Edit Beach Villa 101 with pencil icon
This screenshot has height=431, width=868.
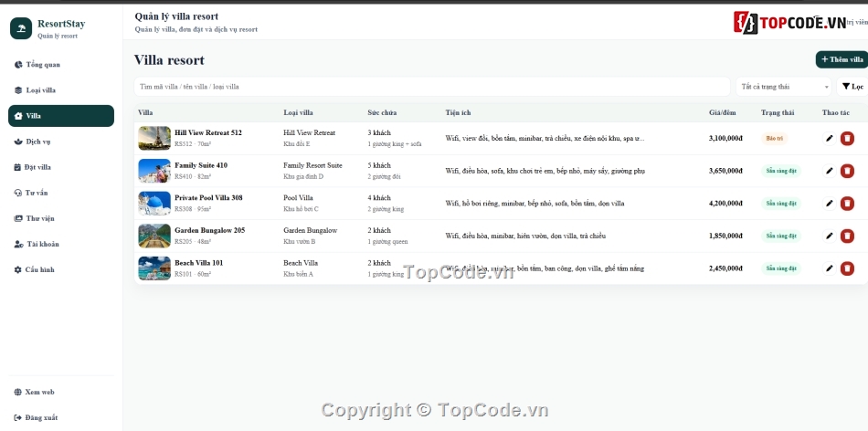[829, 268]
